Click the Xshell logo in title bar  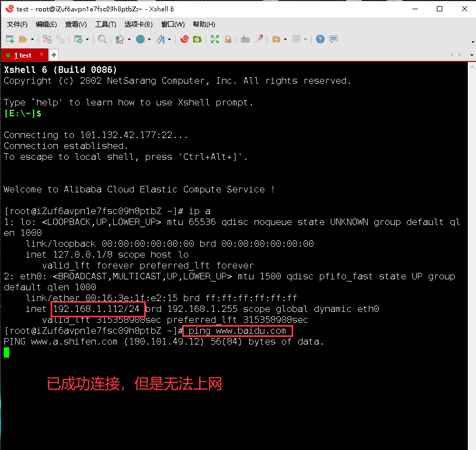tap(10, 9)
